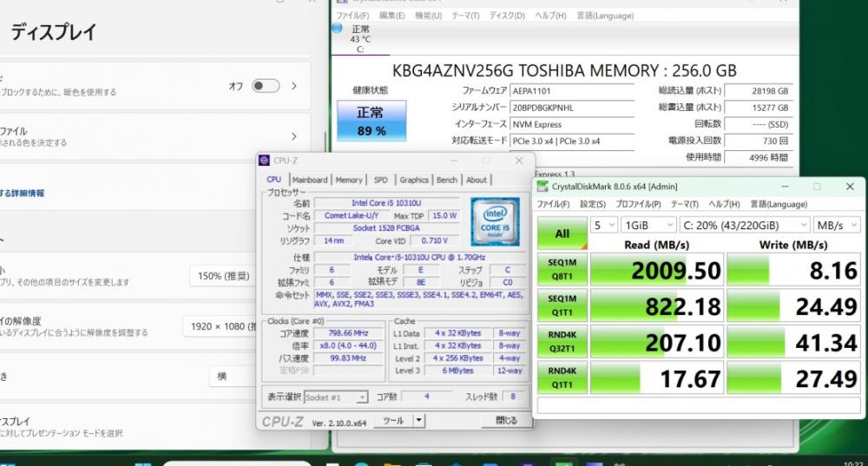
Task: Open CrystalDiskInfo ディスク(D) menu
Action: pyautogui.click(x=507, y=16)
